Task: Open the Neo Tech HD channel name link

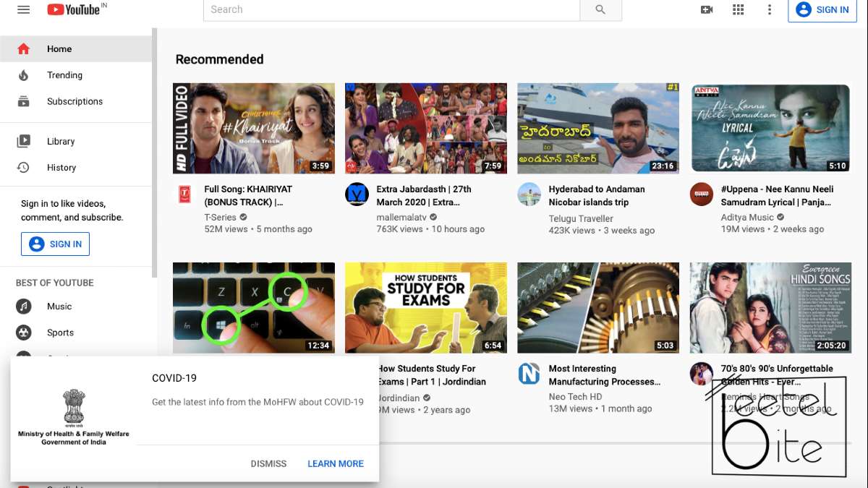Action: pyautogui.click(x=576, y=397)
